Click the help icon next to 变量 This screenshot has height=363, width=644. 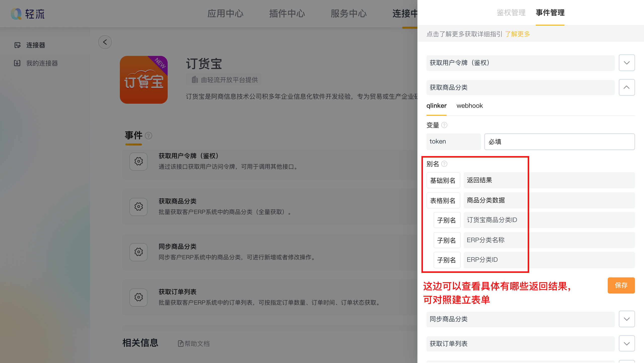[x=444, y=125]
